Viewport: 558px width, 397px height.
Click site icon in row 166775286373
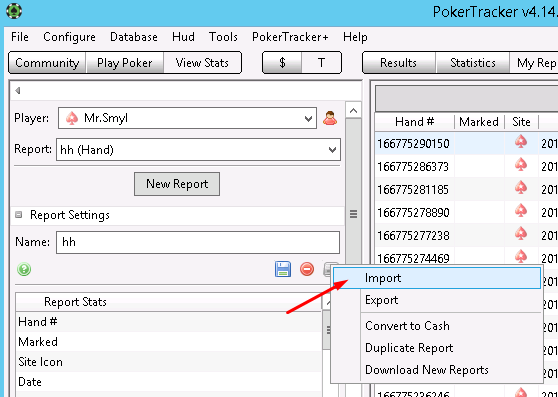[521, 166]
